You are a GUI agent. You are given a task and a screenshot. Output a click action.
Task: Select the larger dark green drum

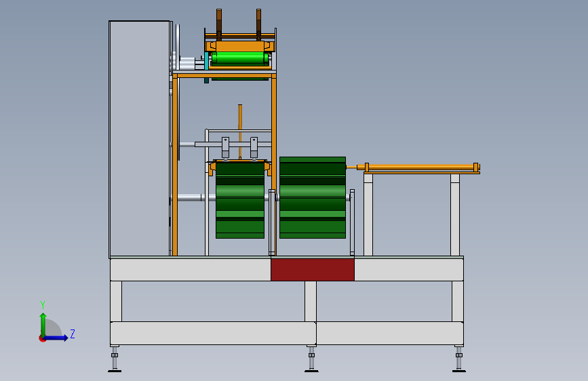click(x=313, y=198)
